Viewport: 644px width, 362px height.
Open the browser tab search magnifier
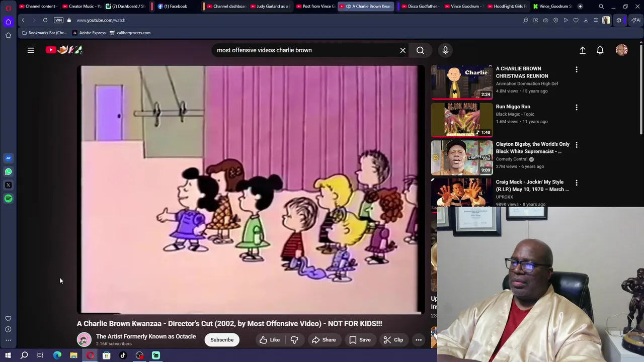point(601,6)
